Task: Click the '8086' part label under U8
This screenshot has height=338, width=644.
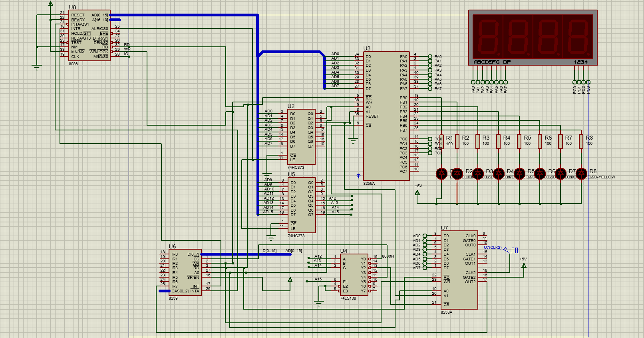Action: [x=73, y=64]
